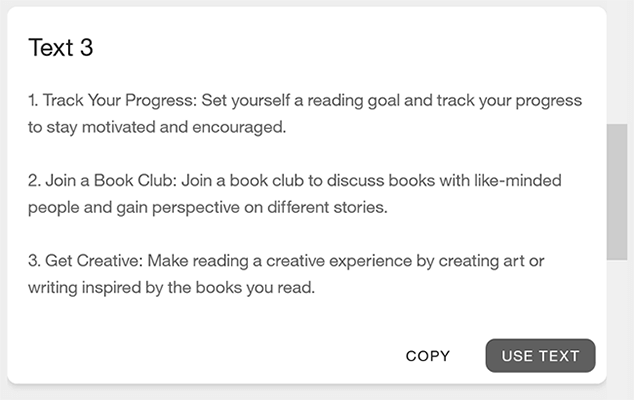Click the "Text 3" card heading
Image resolution: width=634 pixels, height=400 pixels.
[61, 47]
